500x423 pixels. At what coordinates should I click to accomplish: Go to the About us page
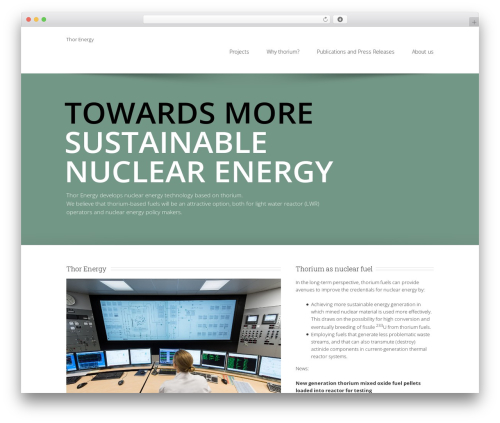422,52
